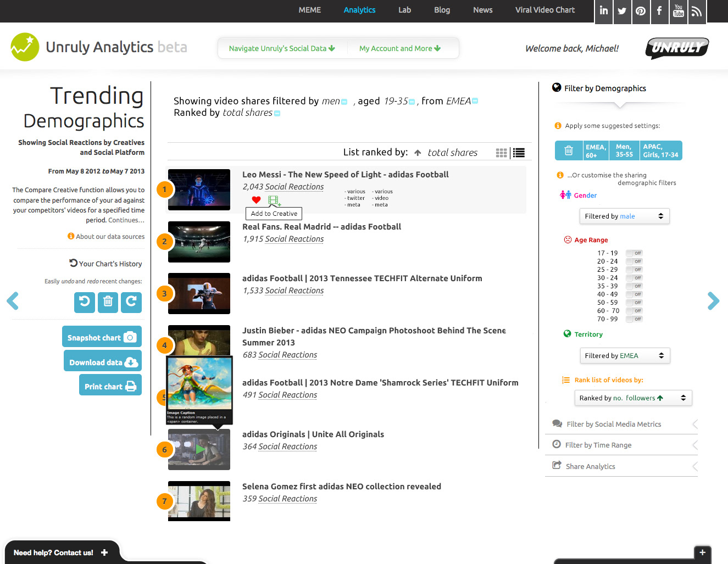The height and width of the screenshot is (564, 728).
Task: Toggle the sort direction arrow by total shares
Action: coord(418,153)
